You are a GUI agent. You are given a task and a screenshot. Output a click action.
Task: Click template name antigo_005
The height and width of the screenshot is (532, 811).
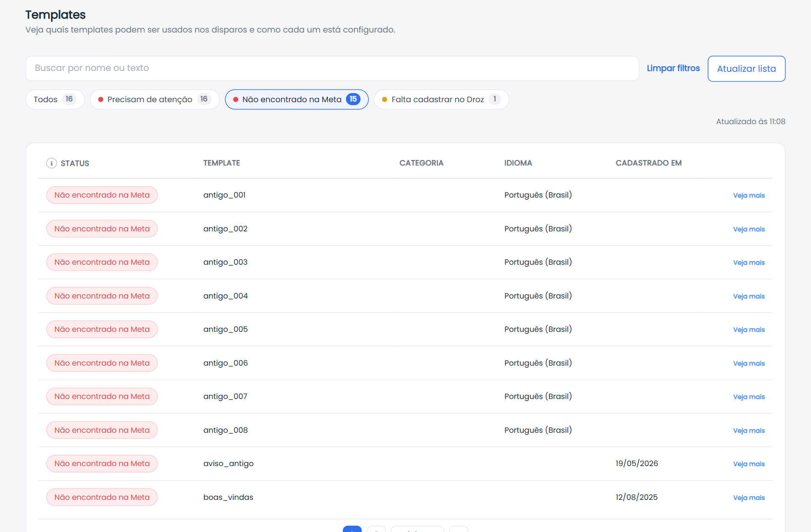pos(226,329)
